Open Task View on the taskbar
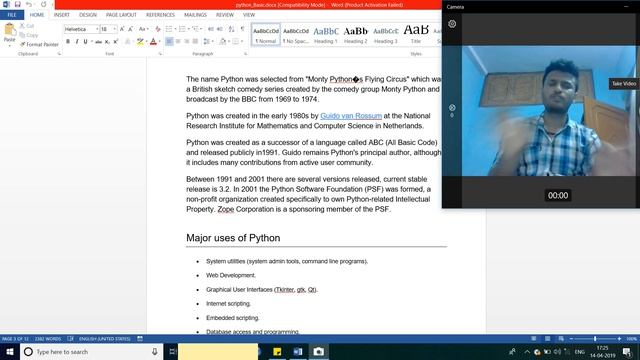This screenshot has width=640, height=360. point(172,352)
